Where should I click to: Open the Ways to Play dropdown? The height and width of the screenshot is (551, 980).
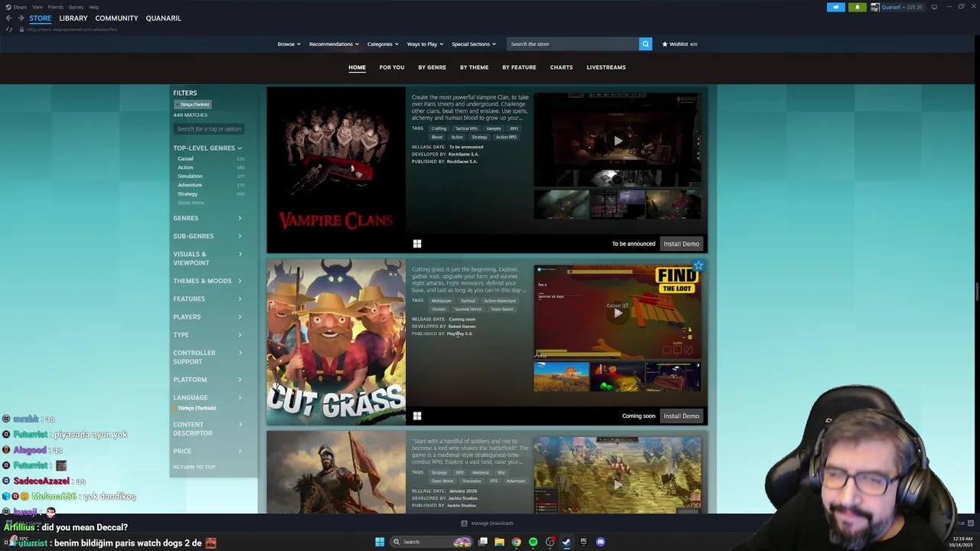tap(425, 44)
